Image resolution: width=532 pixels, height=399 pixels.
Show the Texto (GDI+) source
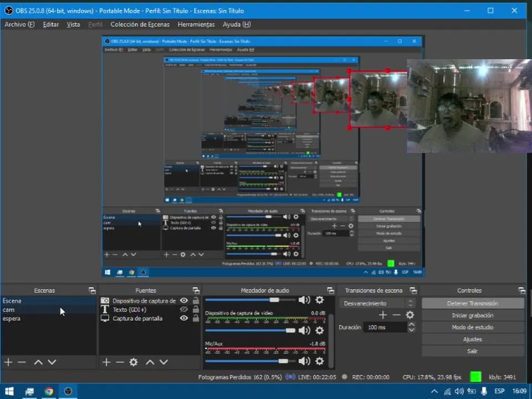pos(184,309)
